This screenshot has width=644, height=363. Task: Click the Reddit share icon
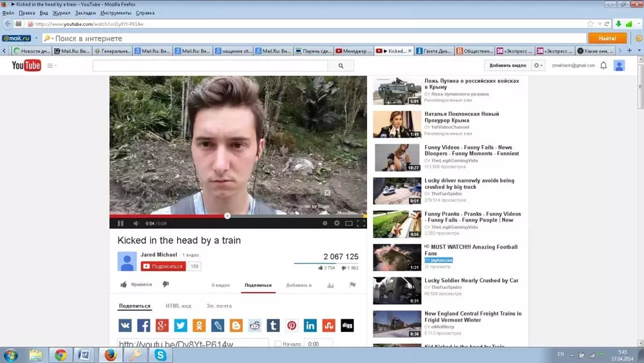point(255,326)
